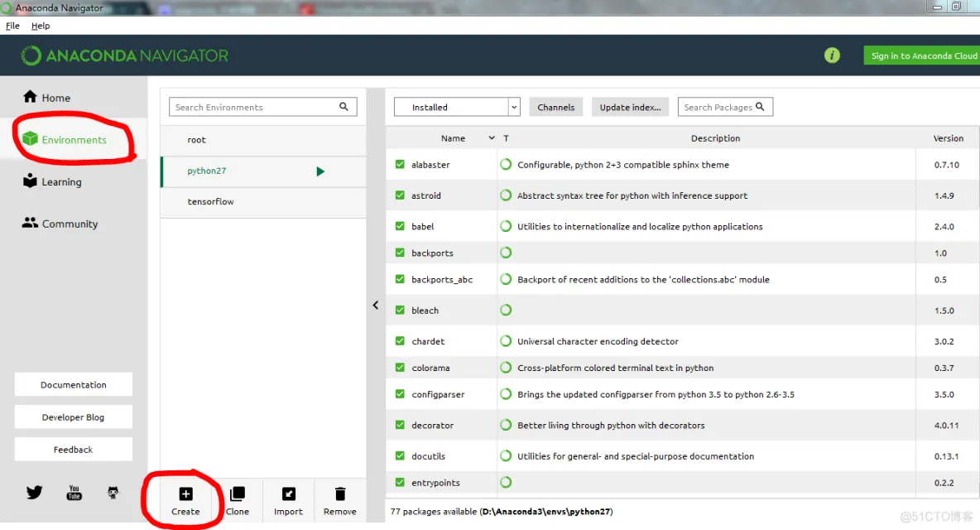Viewport: 980px width, 530px height.
Task: Select the python27 environment row
Action: pyautogui.click(x=263, y=171)
